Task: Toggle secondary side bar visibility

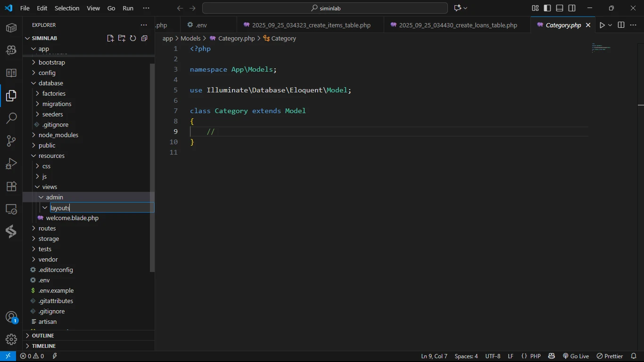Action: coord(572,8)
